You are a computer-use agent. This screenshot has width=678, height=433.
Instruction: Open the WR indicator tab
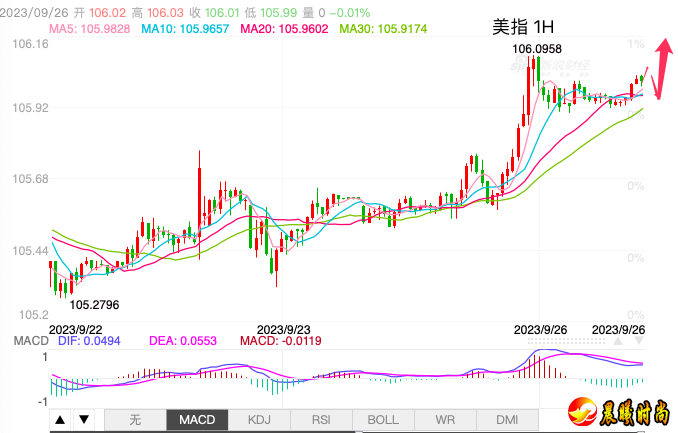(x=445, y=420)
